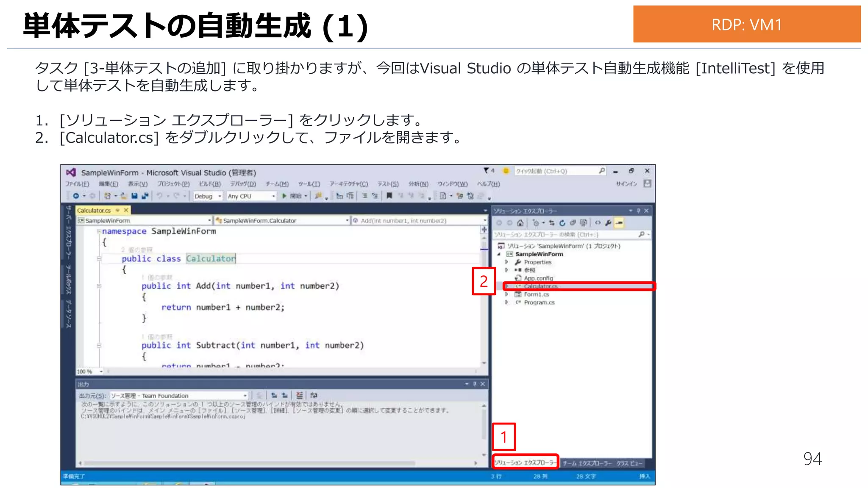Click the Save All toolbar icon

point(145,196)
